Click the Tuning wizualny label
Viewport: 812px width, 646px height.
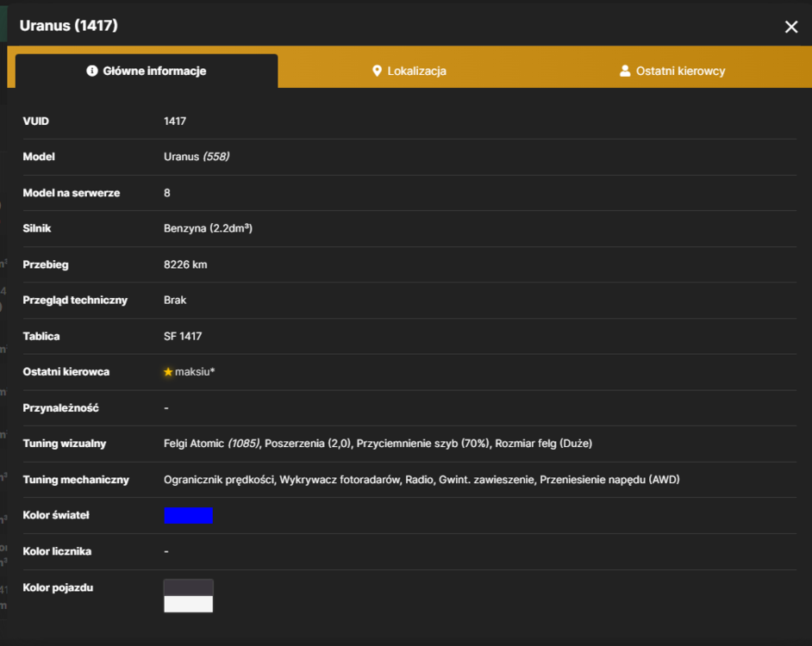click(x=64, y=444)
